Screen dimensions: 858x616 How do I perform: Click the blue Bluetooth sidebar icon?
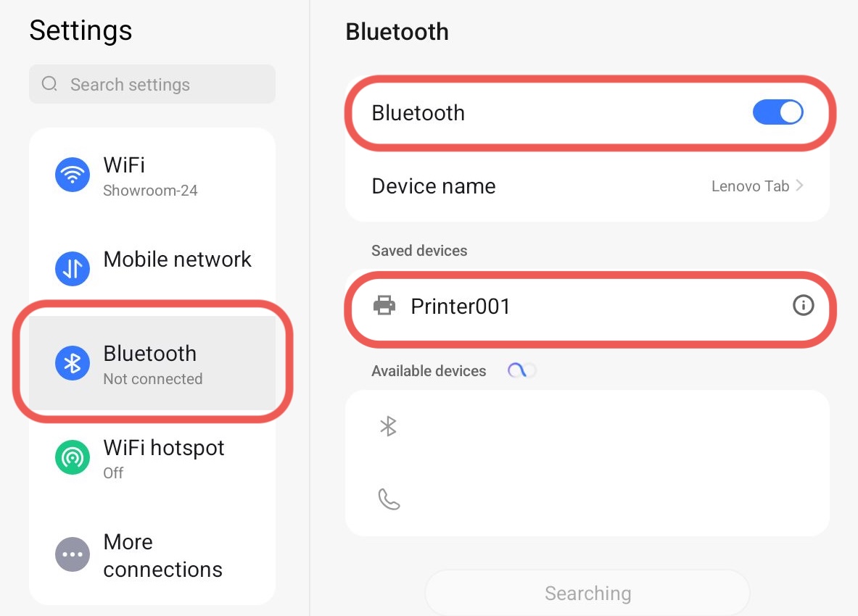point(73,363)
